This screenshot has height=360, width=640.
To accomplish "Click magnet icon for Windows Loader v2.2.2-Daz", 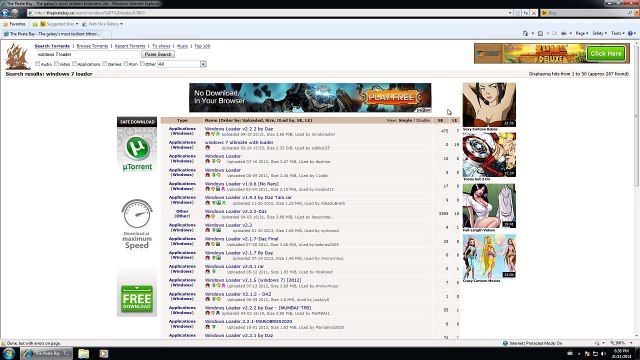I will [207, 217].
